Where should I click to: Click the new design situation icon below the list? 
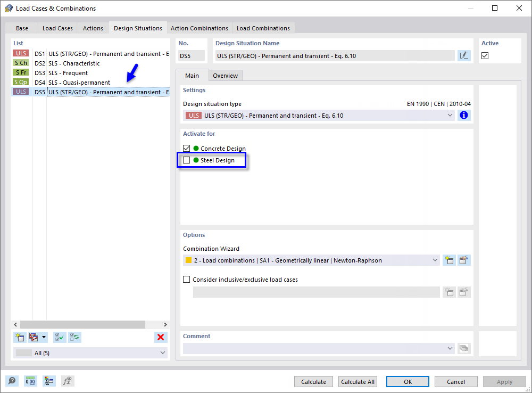pyautogui.click(x=20, y=337)
